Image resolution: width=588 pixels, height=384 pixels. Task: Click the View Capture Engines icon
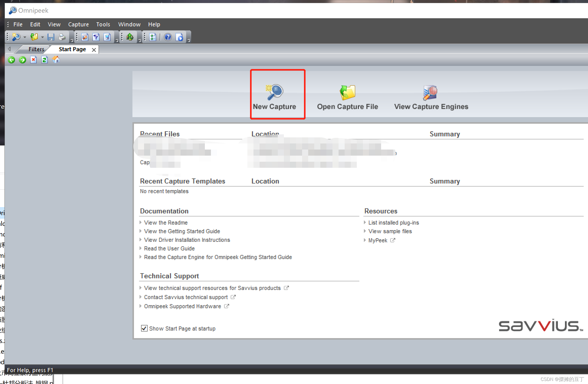coord(430,93)
